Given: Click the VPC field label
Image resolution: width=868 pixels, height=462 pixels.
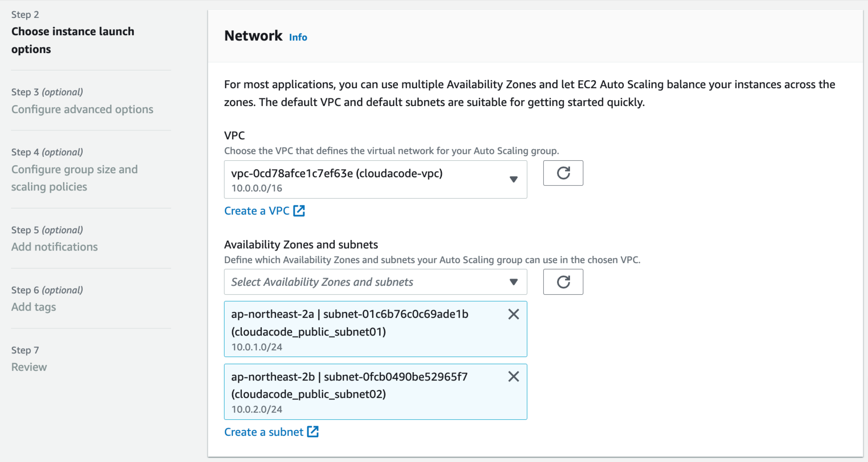Looking at the screenshot, I should click(x=234, y=135).
